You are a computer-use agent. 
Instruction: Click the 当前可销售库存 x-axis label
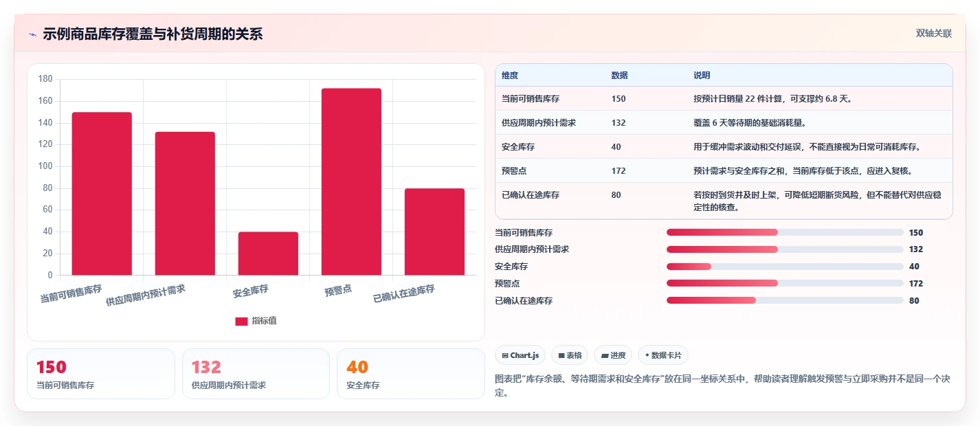71,293
